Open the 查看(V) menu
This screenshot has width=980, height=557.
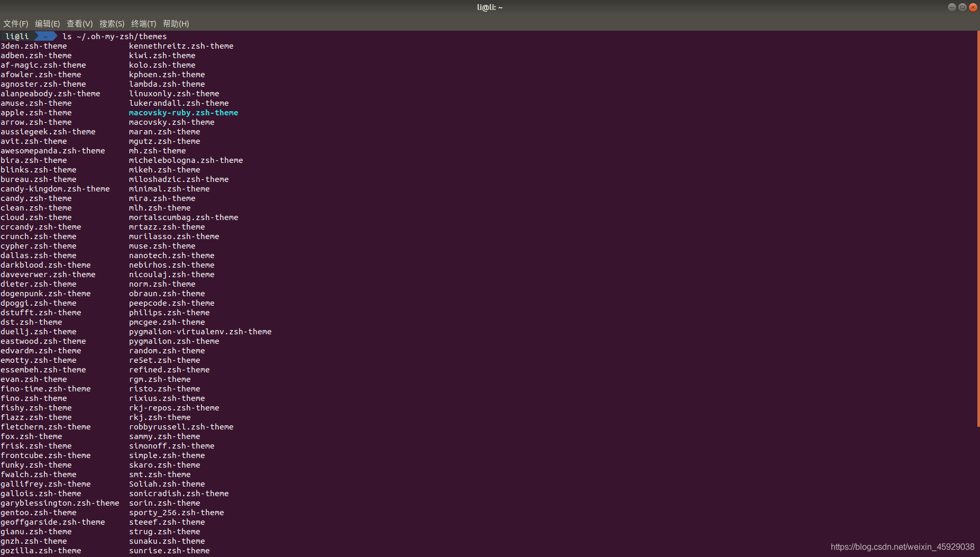tap(79, 24)
